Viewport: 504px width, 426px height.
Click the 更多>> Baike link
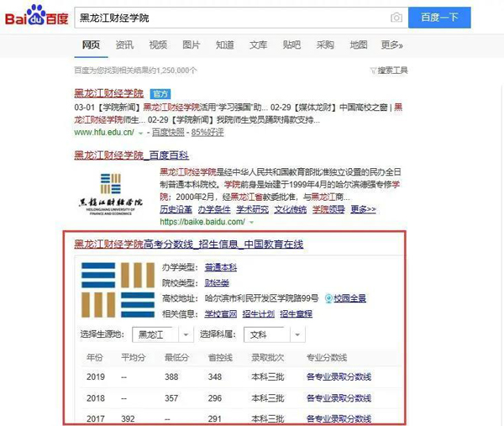(x=363, y=209)
